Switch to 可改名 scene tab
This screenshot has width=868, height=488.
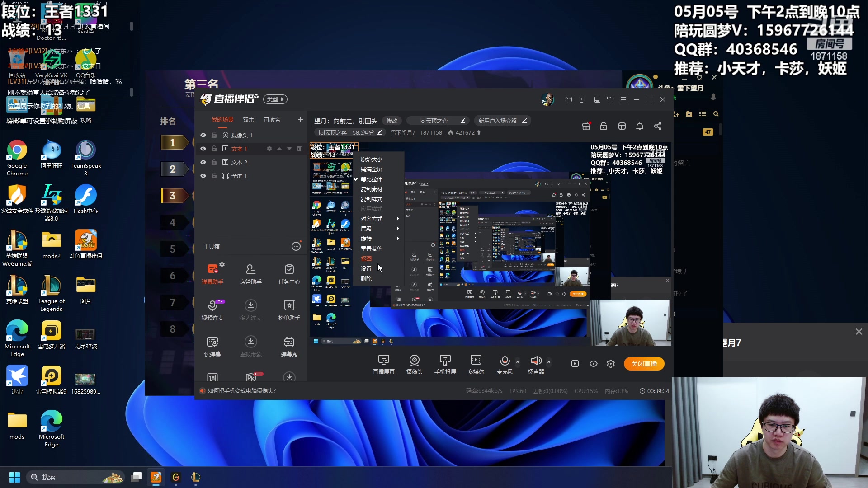272,120
